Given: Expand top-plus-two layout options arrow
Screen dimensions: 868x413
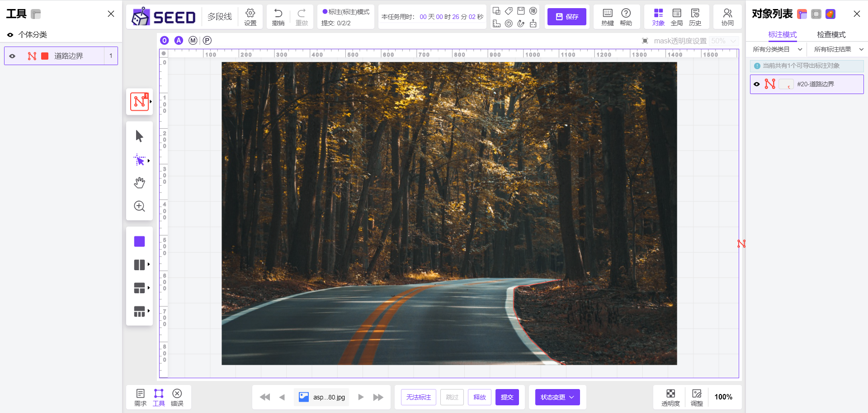Looking at the screenshot, I should pos(149,287).
